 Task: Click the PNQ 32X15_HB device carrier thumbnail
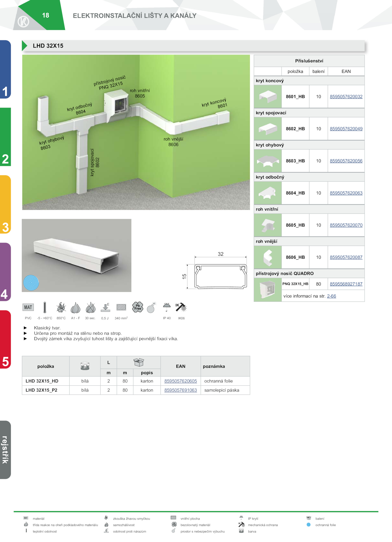(x=268, y=290)
